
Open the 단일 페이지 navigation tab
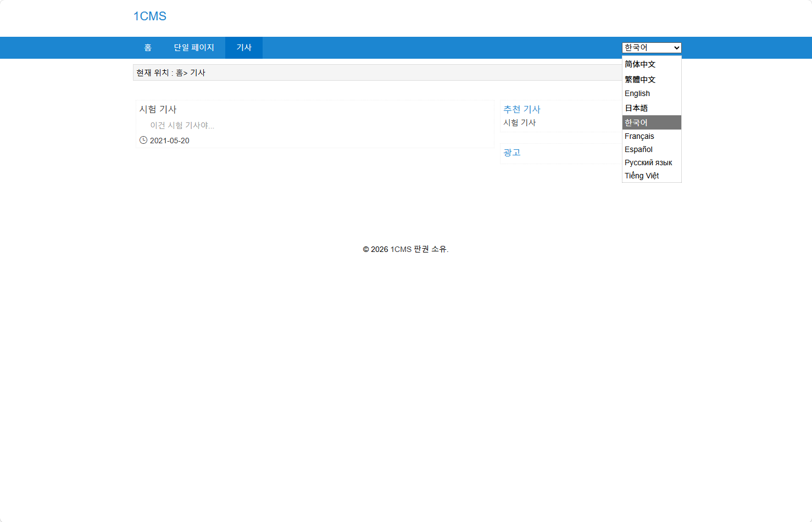(x=194, y=48)
